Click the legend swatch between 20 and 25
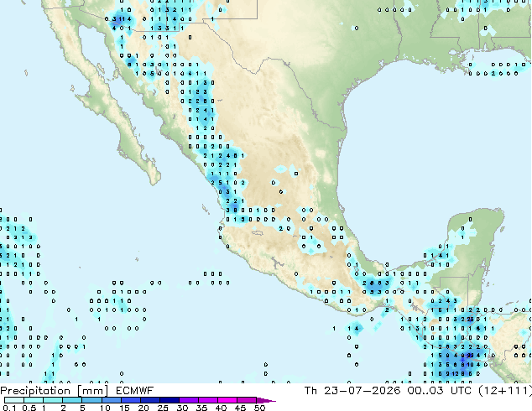The image size is (532, 411). pyautogui.click(x=150, y=400)
